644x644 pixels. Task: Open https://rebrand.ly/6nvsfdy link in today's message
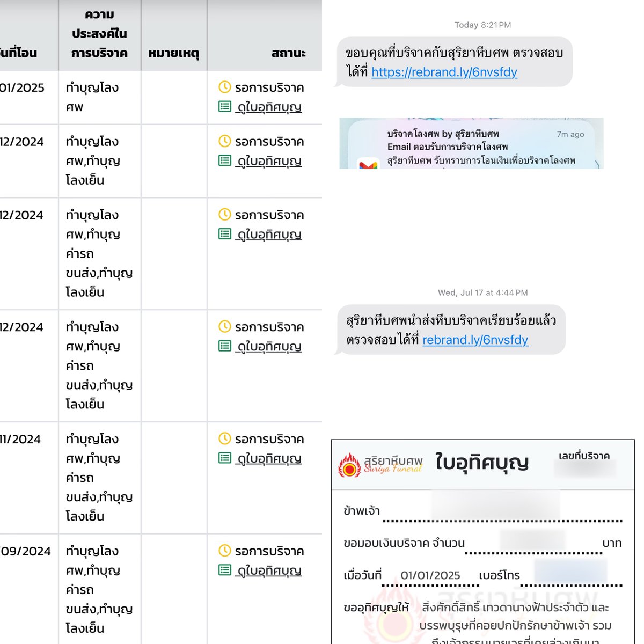(444, 72)
